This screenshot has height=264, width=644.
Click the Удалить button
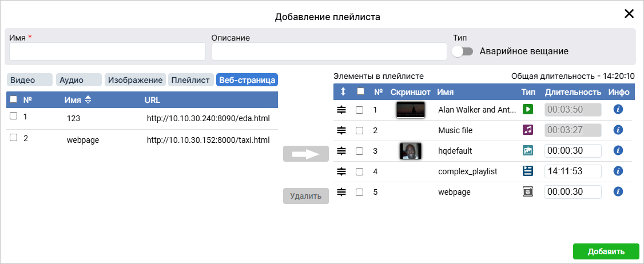[306, 196]
